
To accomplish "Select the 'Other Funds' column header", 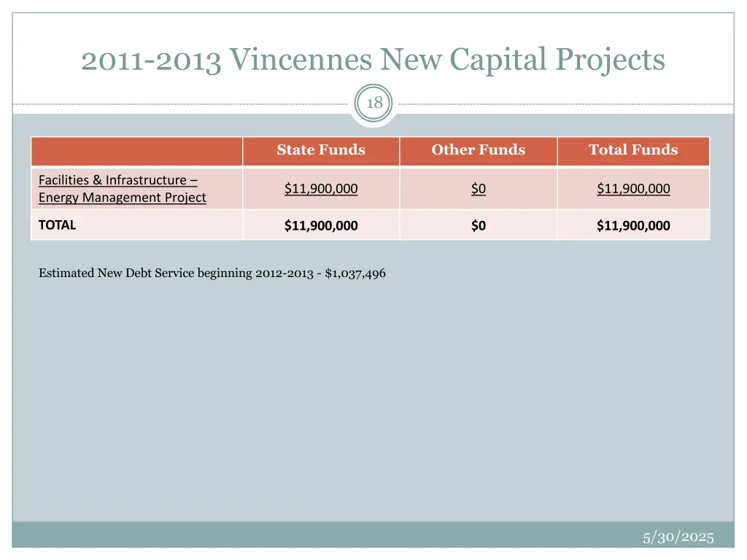I will click(x=478, y=150).
